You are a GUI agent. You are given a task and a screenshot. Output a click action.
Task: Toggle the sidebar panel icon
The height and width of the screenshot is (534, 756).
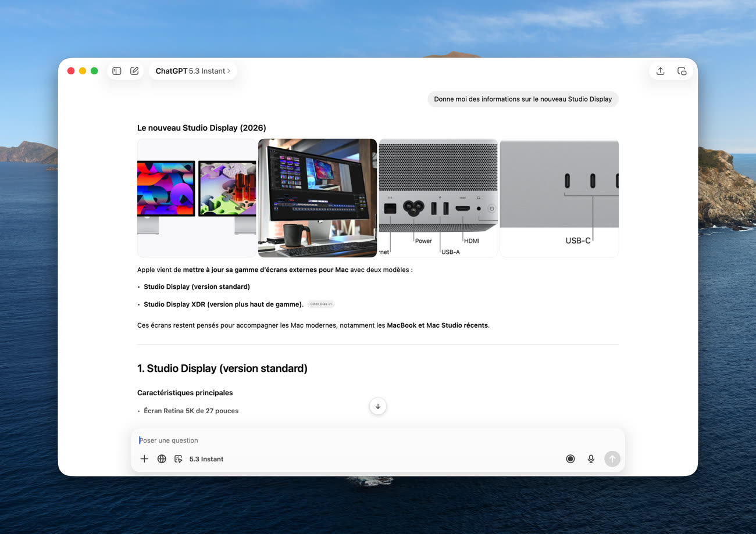pos(117,71)
